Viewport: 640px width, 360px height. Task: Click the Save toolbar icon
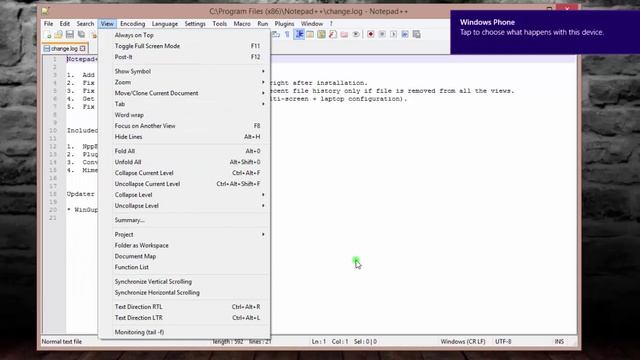point(70,35)
